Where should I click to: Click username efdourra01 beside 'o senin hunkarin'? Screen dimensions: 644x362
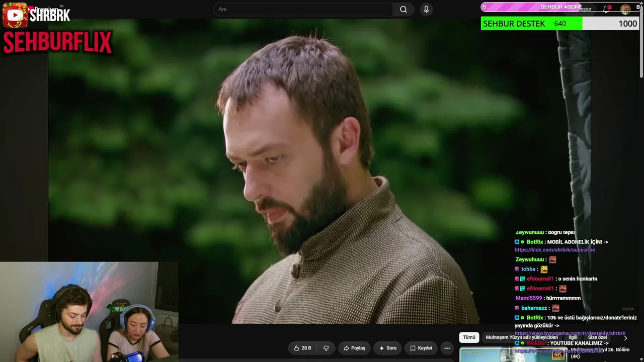click(540, 279)
